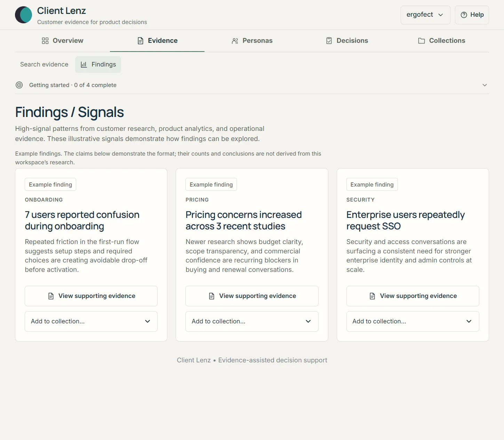Click the ONBOARDING category label
The image size is (504, 440).
pyautogui.click(x=44, y=200)
